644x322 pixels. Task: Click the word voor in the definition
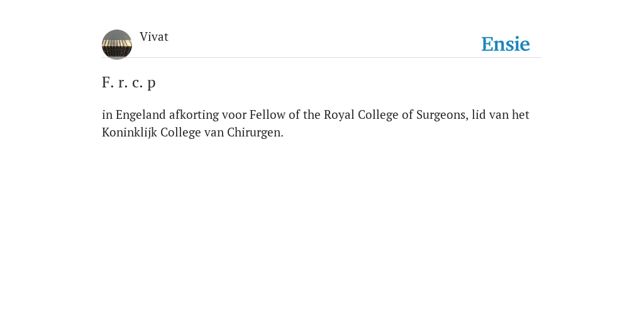coord(234,115)
